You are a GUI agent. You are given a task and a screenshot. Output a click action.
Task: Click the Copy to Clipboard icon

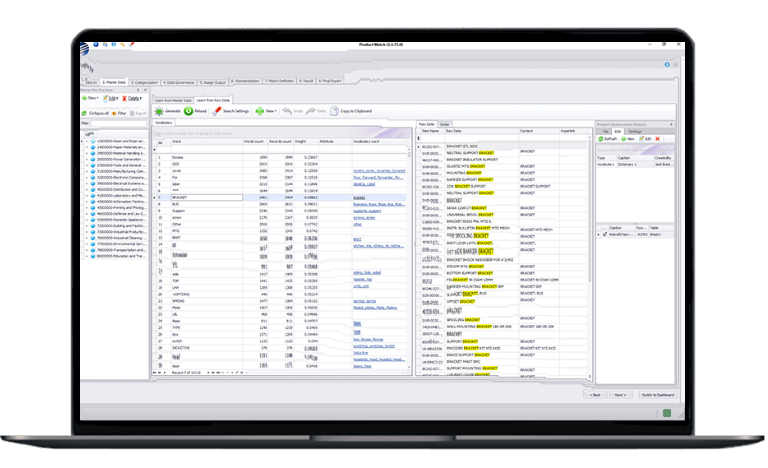click(x=334, y=111)
